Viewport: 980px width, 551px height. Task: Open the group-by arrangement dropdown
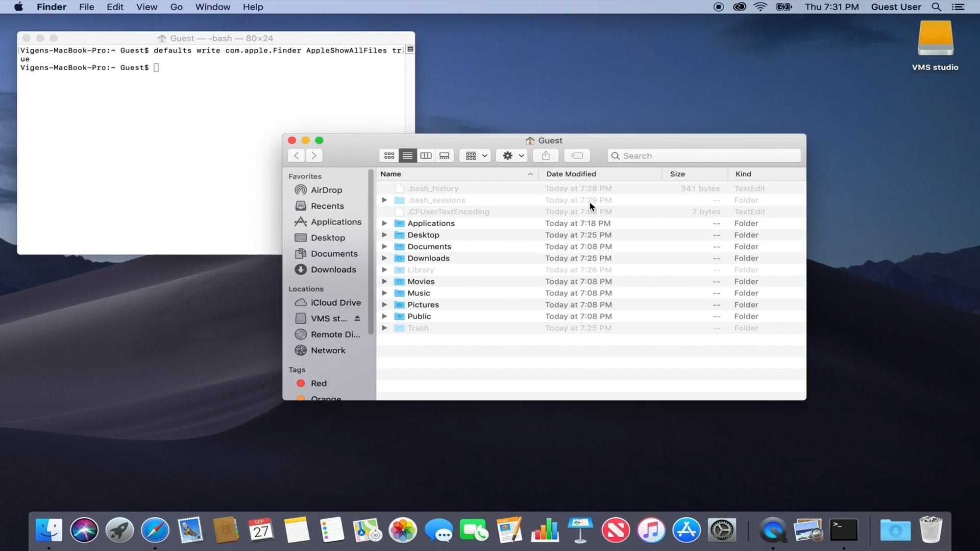475,156
